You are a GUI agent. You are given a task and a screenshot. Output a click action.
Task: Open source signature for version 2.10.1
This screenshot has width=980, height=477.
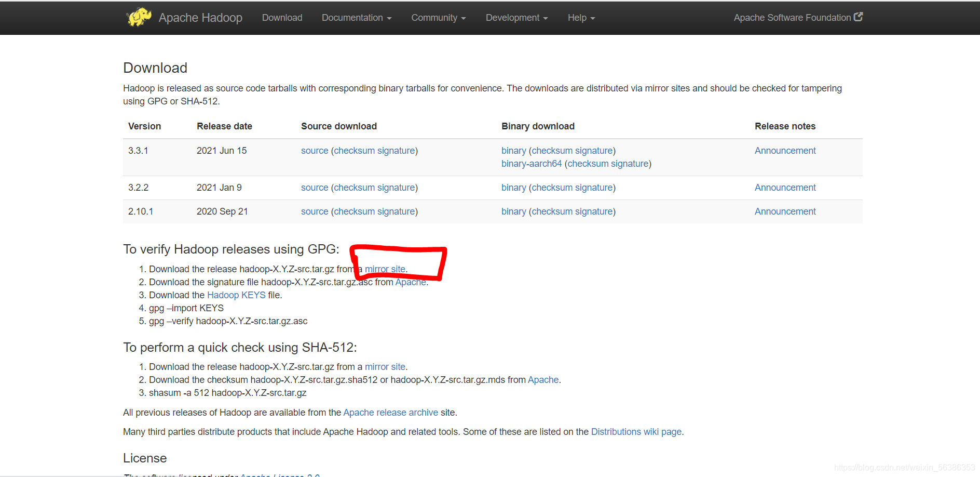pyautogui.click(x=396, y=211)
